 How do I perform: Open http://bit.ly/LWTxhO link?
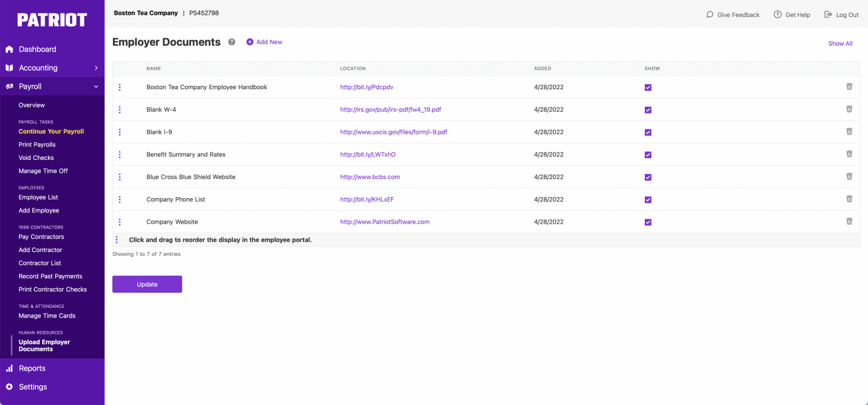(x=368, y=154)
